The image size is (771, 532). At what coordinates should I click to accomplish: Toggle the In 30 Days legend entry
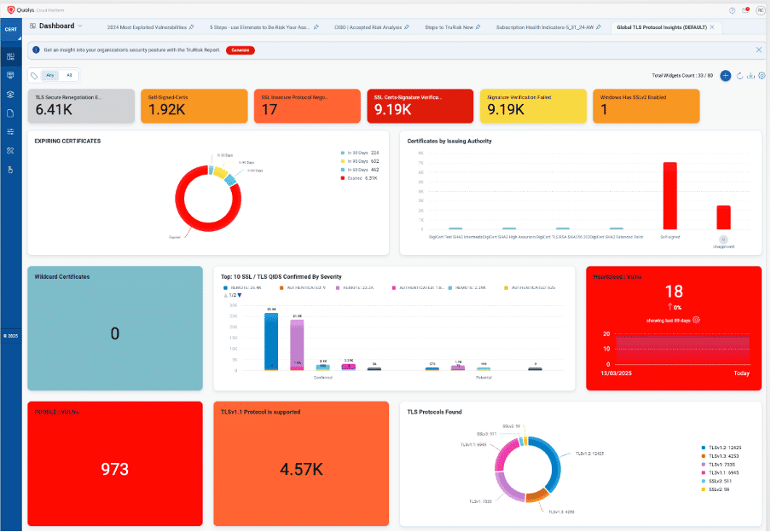tap(359, 153)
